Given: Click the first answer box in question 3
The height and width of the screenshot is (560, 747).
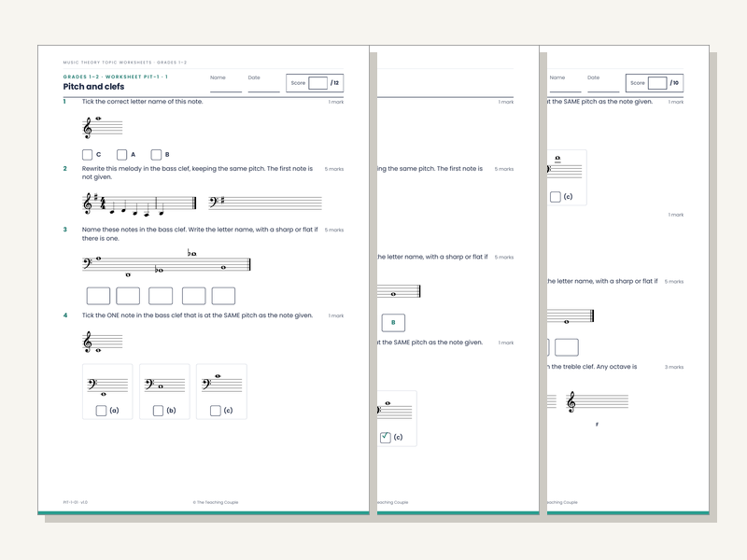Looking at the screenshot, I should 98,296.
